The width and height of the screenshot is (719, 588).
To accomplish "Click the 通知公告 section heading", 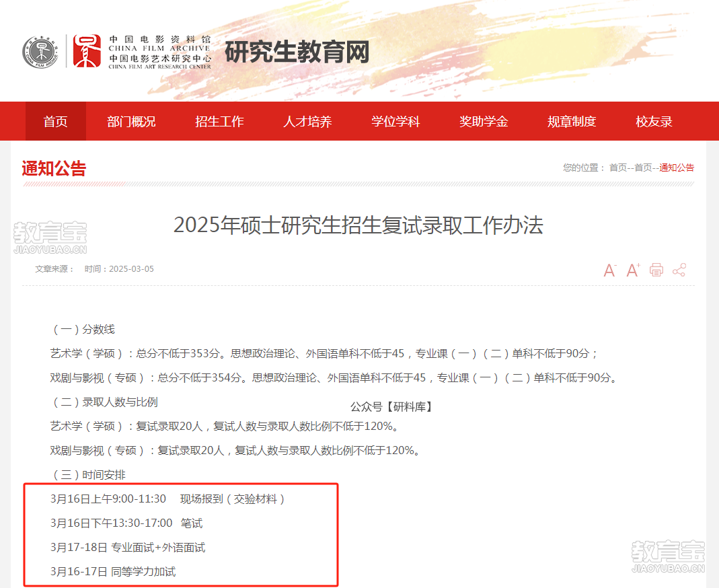I will click(54, 168).
